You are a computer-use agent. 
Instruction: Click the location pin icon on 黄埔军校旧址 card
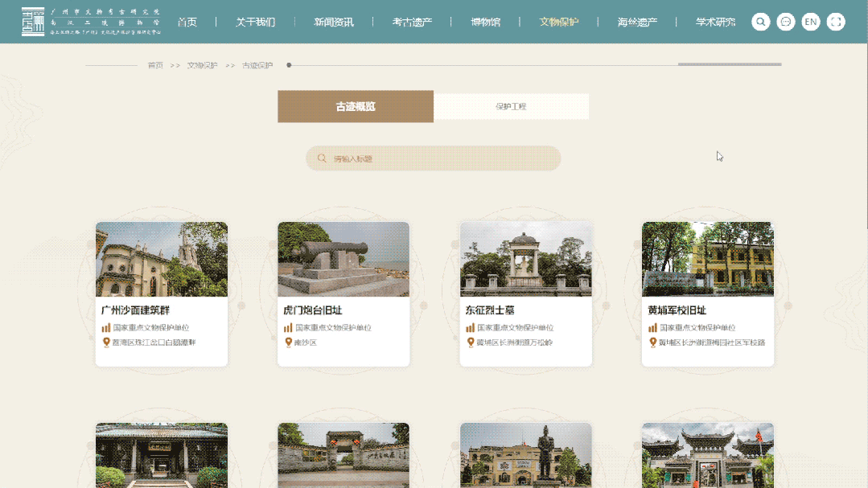click(x=653, y=342)
